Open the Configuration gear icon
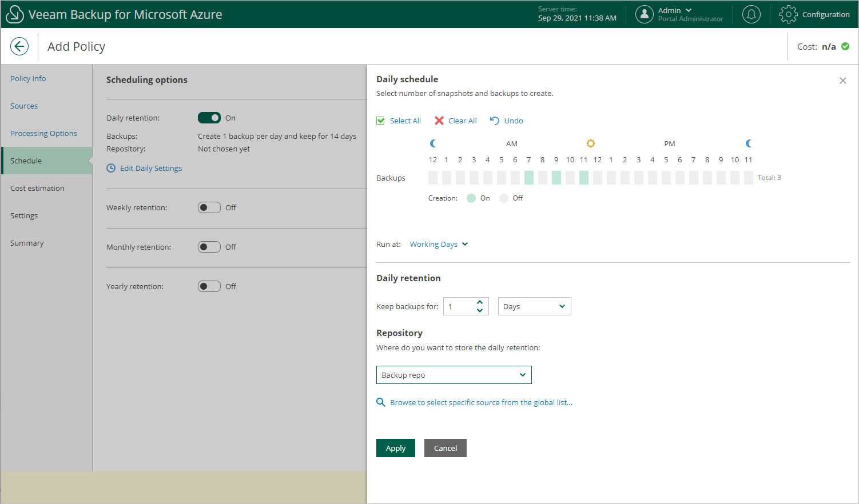Viewport: 859px width, 504px height. point(788,14)
